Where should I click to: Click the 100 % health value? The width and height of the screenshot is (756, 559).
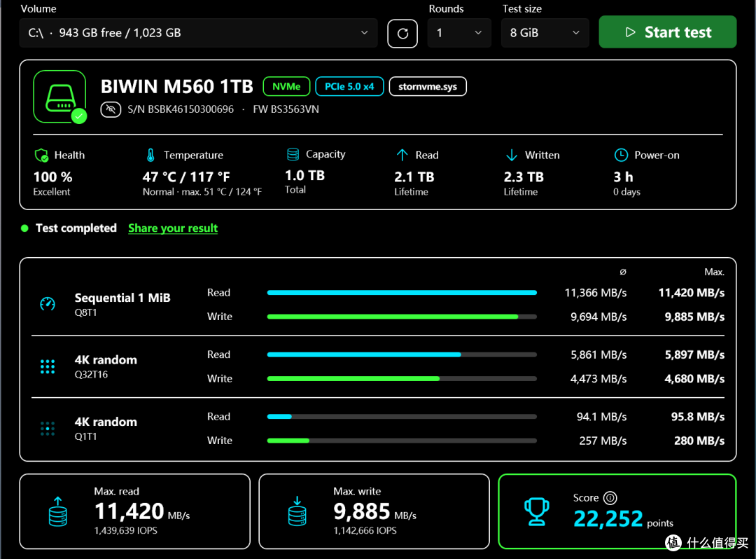[52, 177]
